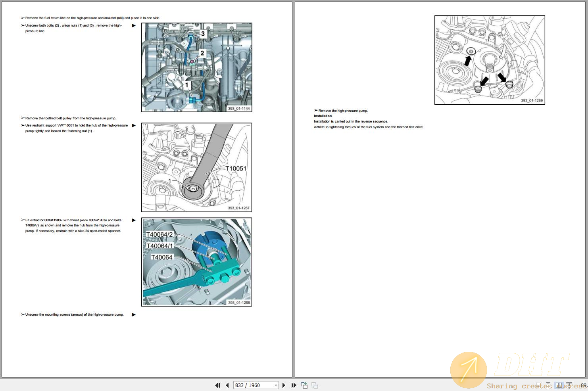Click figure 393_01-1269 on the right page
The width and height of the screenshot is (588, 391).
pos(490,60)
